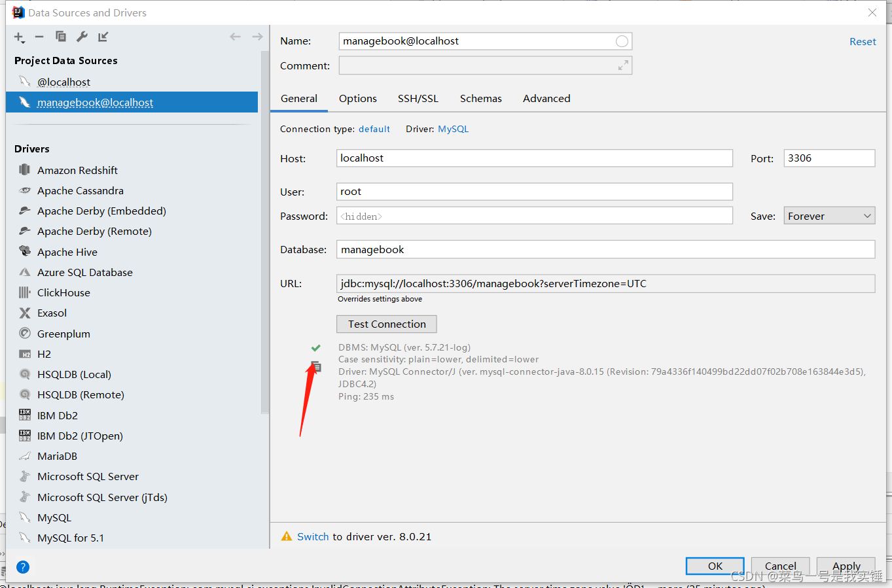The height and width of the screenshot is (588, 892).
Task: Open the Save password dropdown
Action: (829, 216)
